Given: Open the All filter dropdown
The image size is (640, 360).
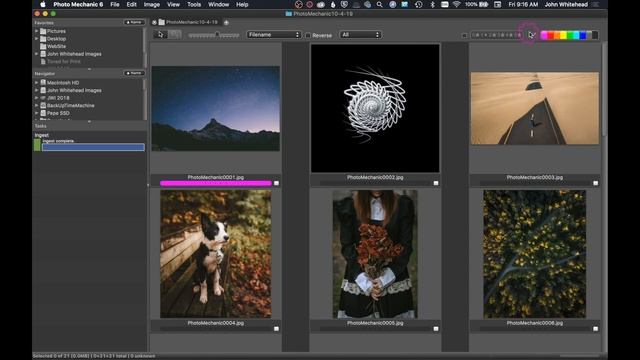Looking at the screenshot, I should tap(360, 35).
